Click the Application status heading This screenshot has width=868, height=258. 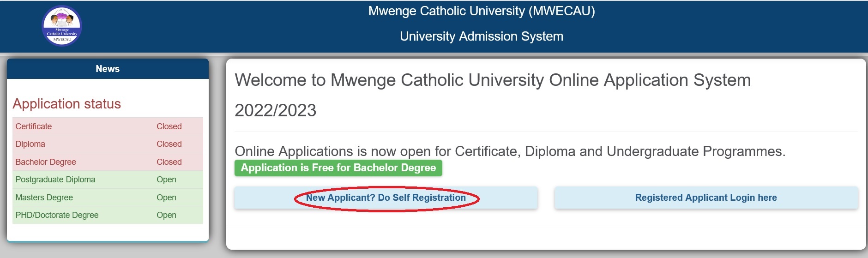tap(67, 104)
